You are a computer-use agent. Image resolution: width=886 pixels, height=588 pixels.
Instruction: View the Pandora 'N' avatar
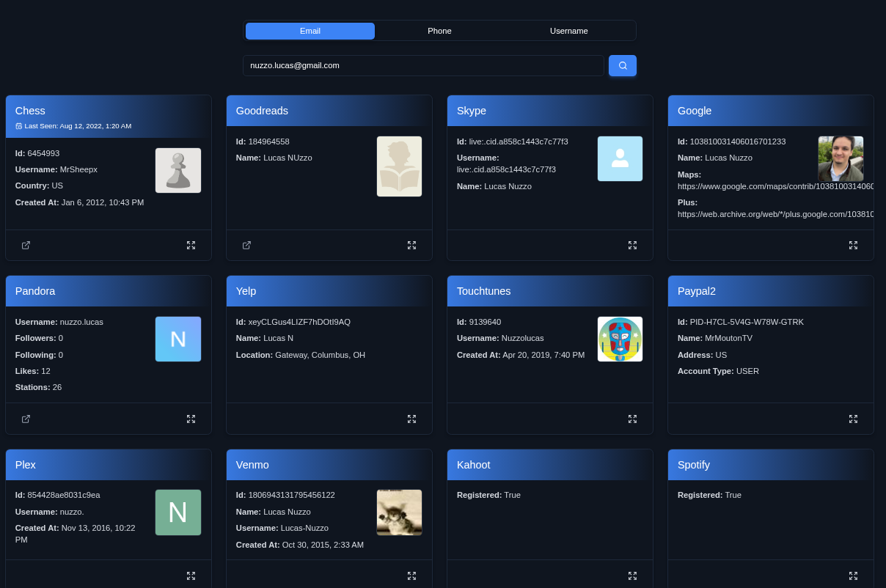[178, 339]
